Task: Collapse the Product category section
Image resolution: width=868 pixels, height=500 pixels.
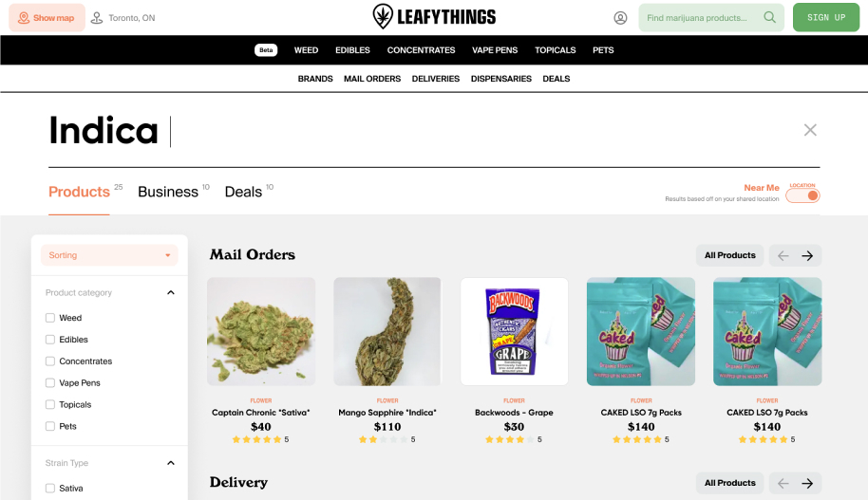Action: (x=171, y=292)
